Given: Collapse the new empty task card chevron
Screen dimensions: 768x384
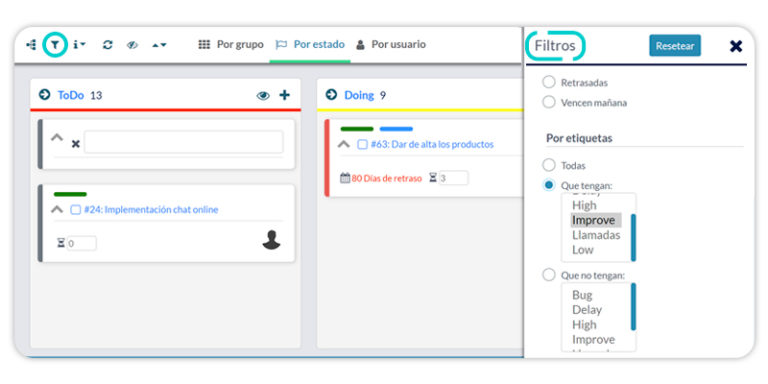Looking at the screenshot, I should pyautogui.click(x=57, y=138).
